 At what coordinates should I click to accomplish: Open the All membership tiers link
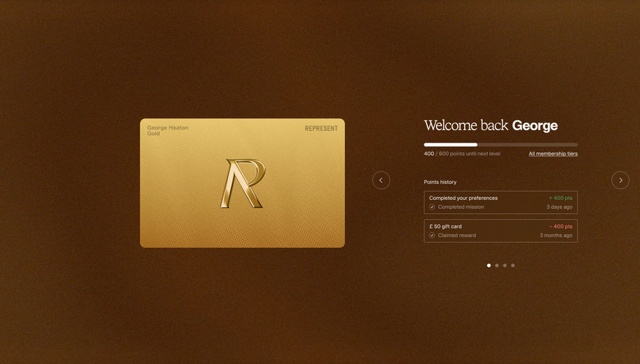point(553,154)
